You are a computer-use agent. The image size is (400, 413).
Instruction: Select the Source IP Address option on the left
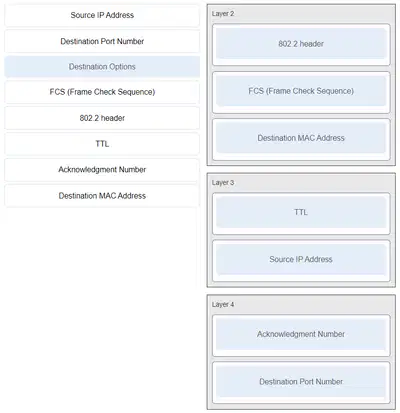click(102, 15)
